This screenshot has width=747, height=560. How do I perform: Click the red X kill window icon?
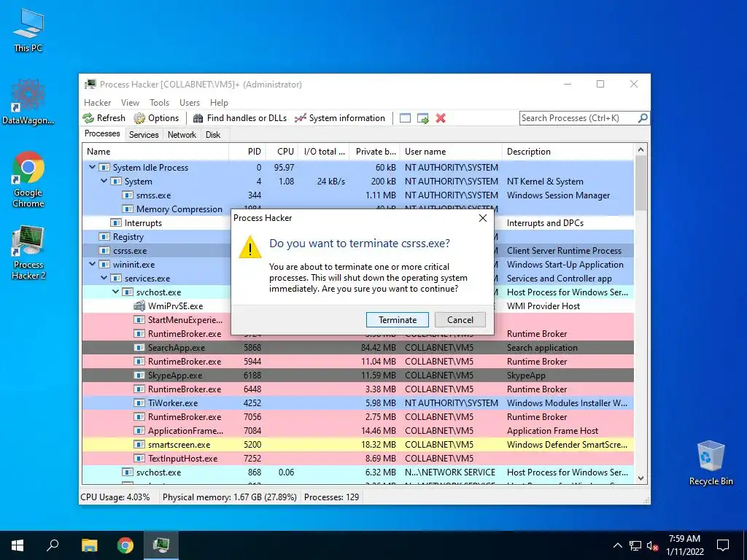tap(441, 118)
